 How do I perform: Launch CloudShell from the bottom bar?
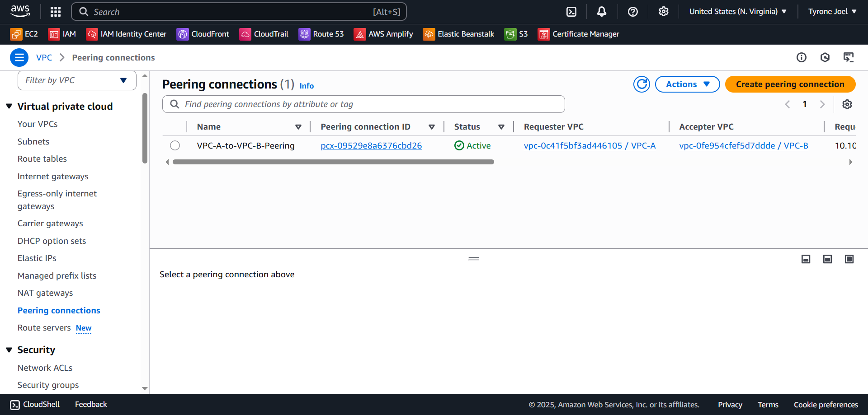point(34,404)
